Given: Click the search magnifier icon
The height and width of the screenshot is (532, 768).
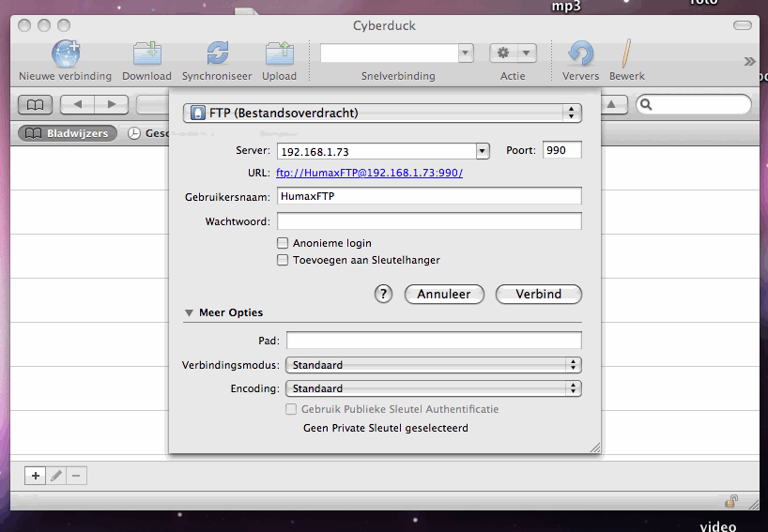Looking at the screenshot, I should 646,104.
